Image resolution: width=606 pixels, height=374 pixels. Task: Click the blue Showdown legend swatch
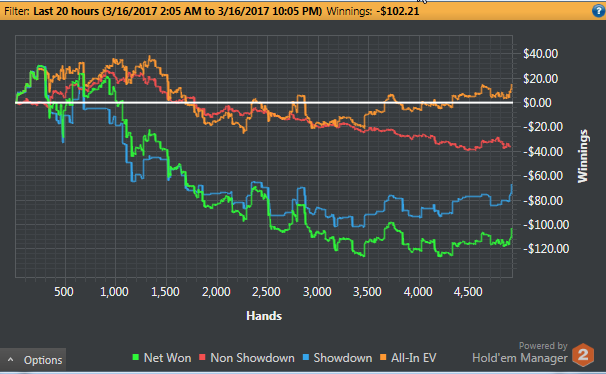(306, 357)
